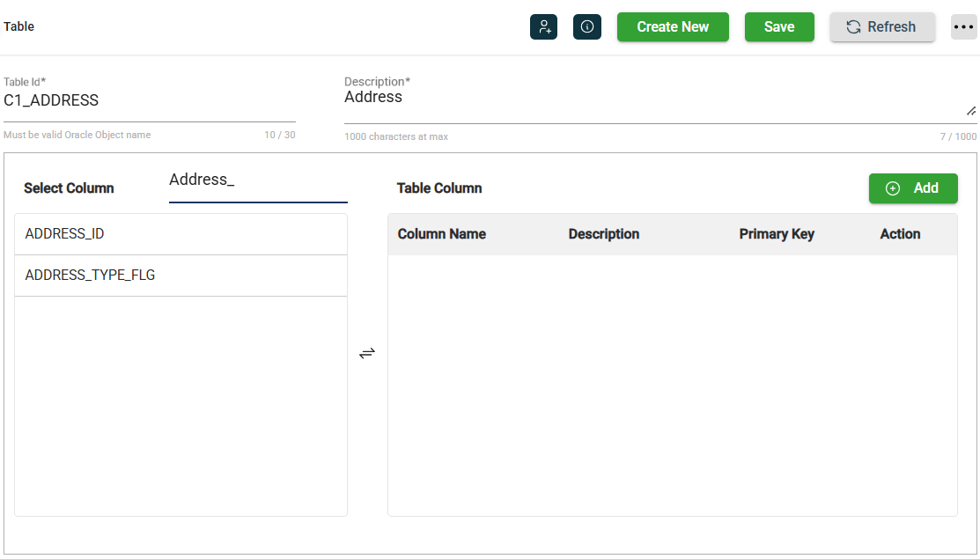Click the Table Column section title

[439, 188]
